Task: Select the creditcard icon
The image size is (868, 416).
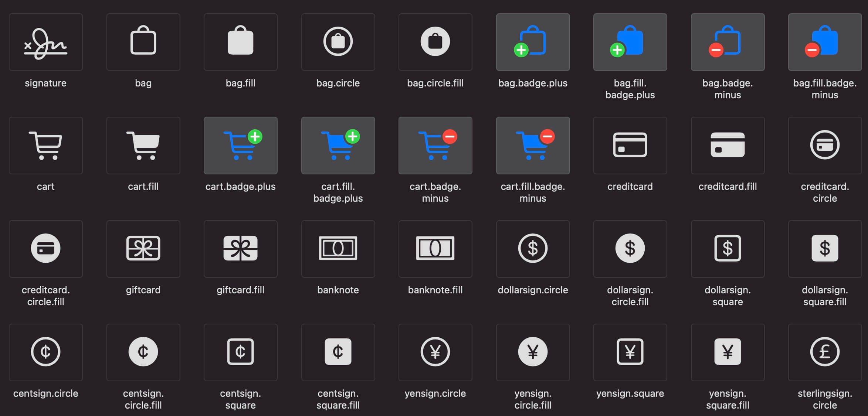Action: (630, 145)
